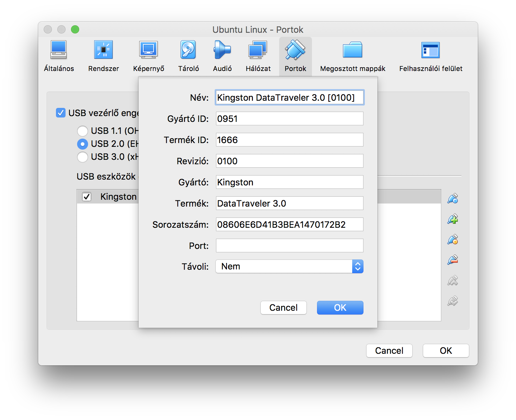Select the USB 3.0 controller option
Screen dimensions: 516x420
pos(82,157)
